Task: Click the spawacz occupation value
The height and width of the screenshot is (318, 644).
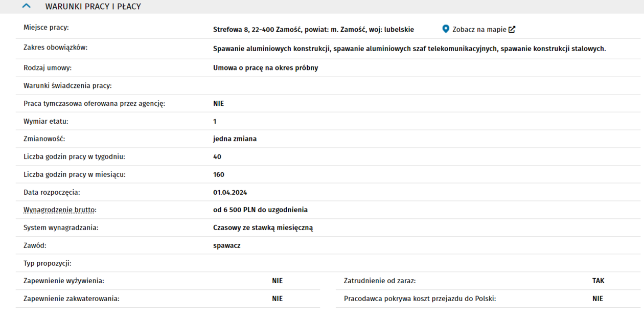Action: [226, 246]
